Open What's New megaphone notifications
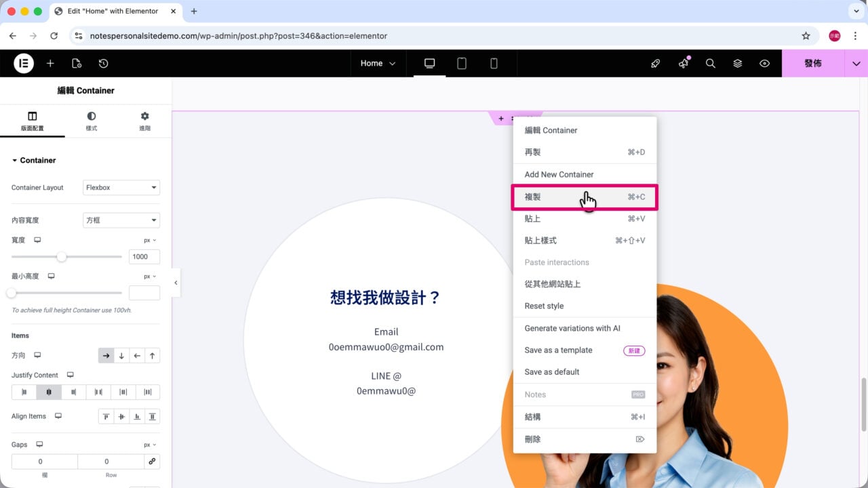 coord(684,63)
